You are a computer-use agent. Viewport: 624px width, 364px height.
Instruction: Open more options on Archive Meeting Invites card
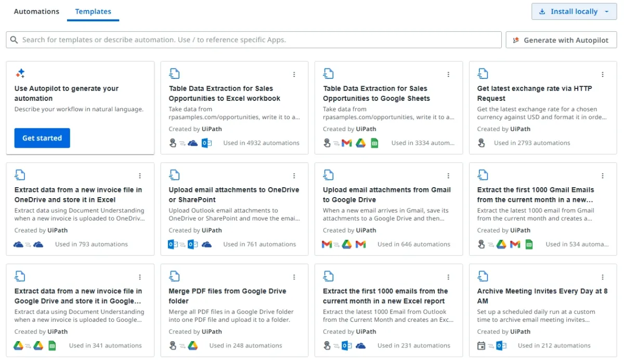603,277
